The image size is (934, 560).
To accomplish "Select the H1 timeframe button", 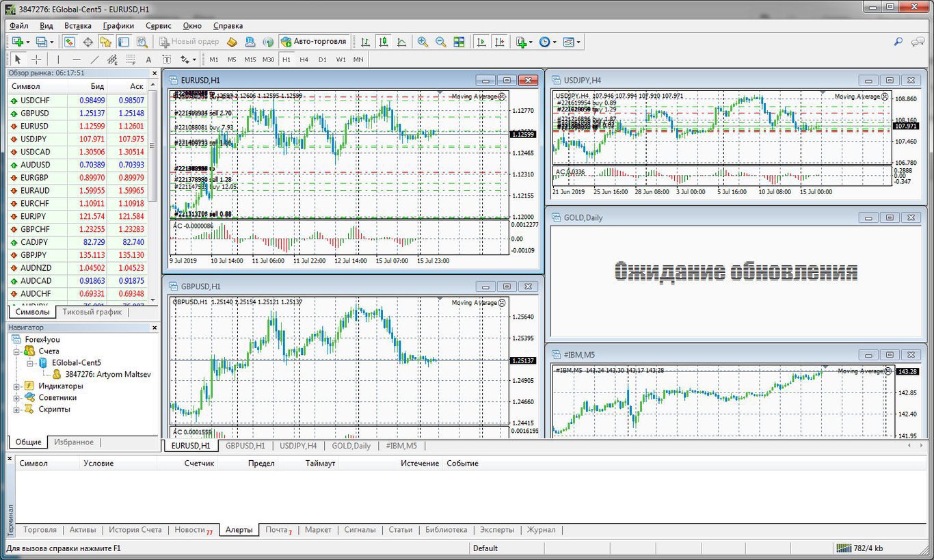I will pos(286,59).
